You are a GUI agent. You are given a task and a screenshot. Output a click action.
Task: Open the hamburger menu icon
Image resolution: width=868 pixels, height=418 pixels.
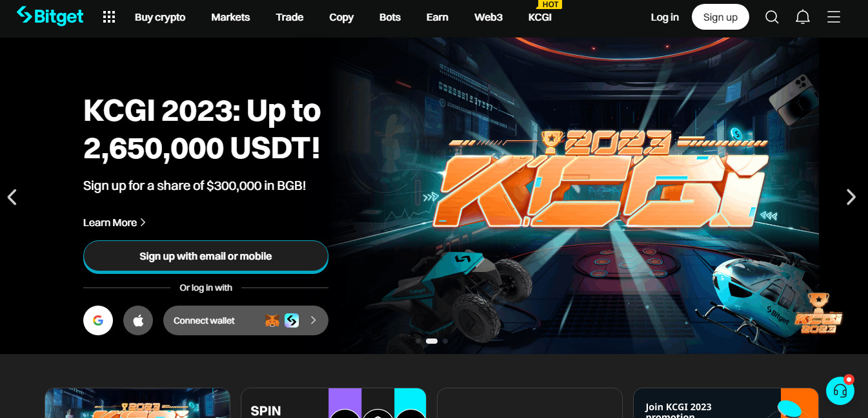pos(834,17)
